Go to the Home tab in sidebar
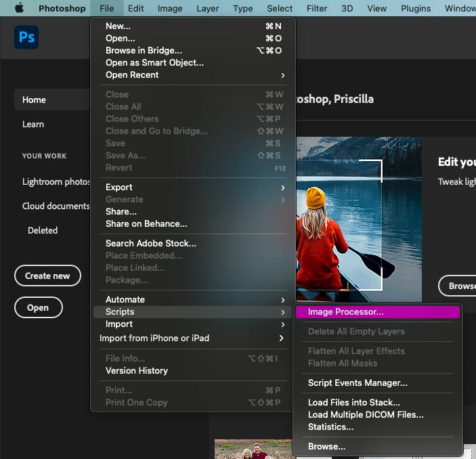The width and height of the screenshot is (476, 459). 52,100
